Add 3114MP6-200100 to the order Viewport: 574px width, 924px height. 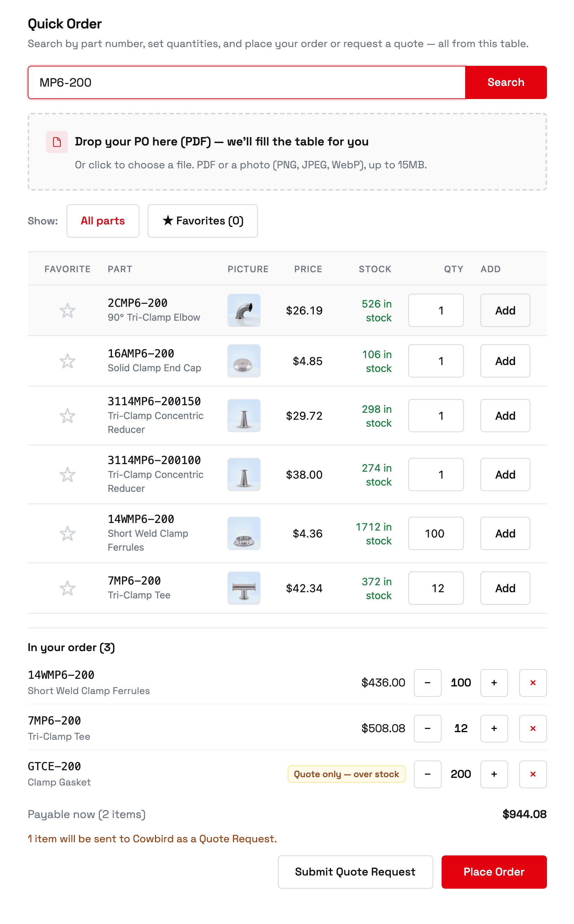click(x=505, y=474)
